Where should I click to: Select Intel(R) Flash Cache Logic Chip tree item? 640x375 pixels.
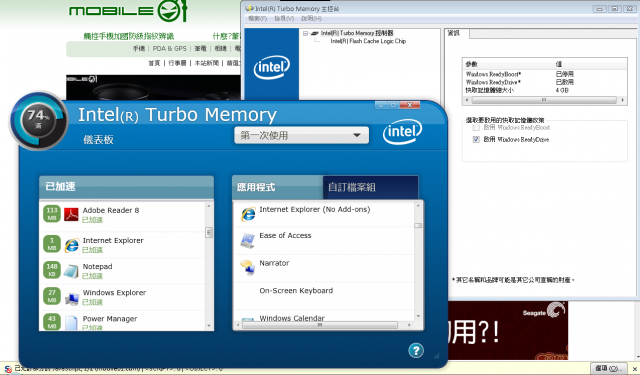(368, 41)
